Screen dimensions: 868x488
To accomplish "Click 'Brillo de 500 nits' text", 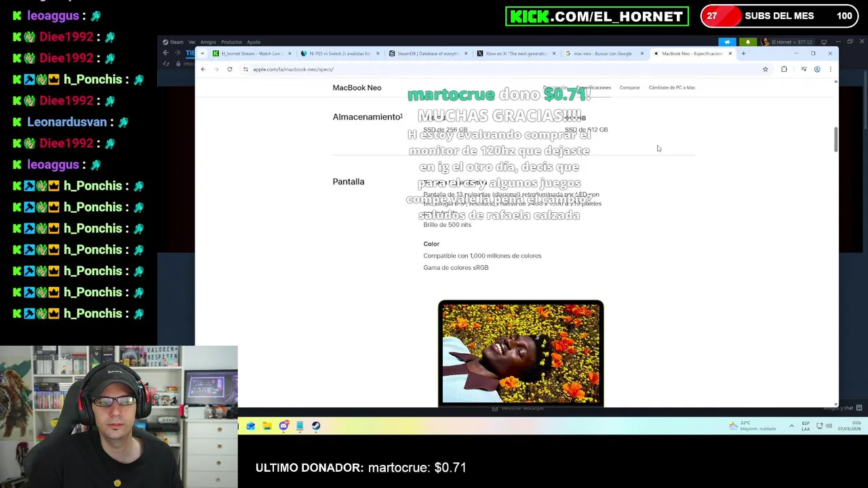I will 447,225.
